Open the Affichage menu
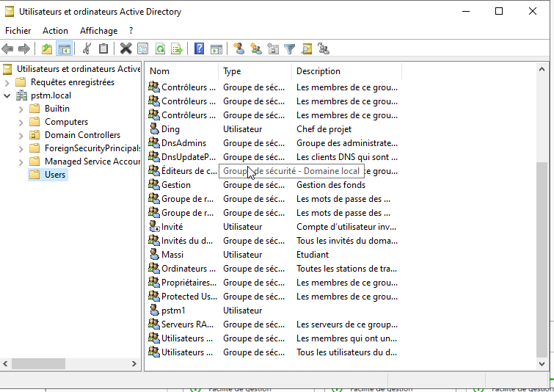Viewport: 554px width, 392px height. coord(98,31)
